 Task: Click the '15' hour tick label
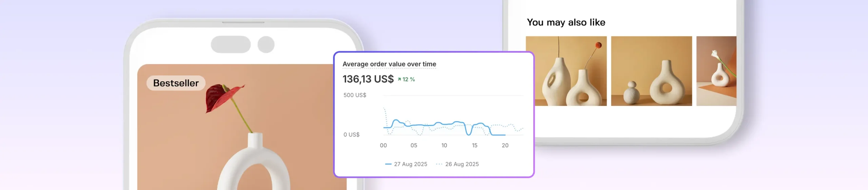474,146
